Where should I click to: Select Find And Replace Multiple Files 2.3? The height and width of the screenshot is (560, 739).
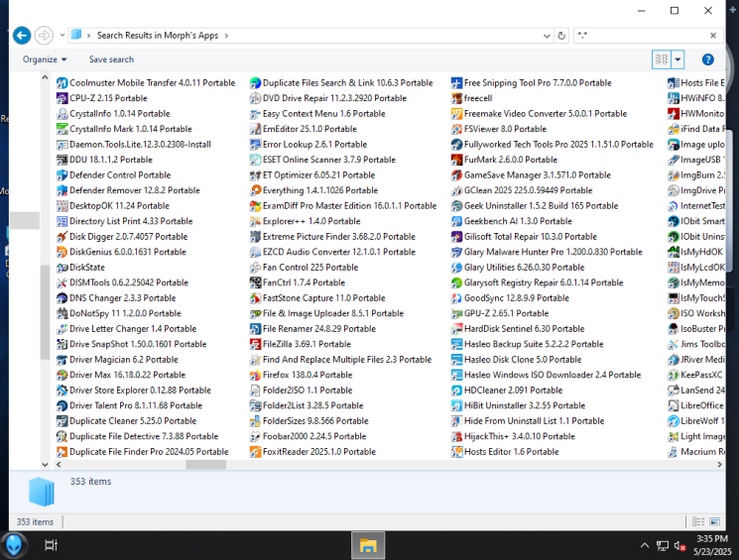[x=347, y=360]
